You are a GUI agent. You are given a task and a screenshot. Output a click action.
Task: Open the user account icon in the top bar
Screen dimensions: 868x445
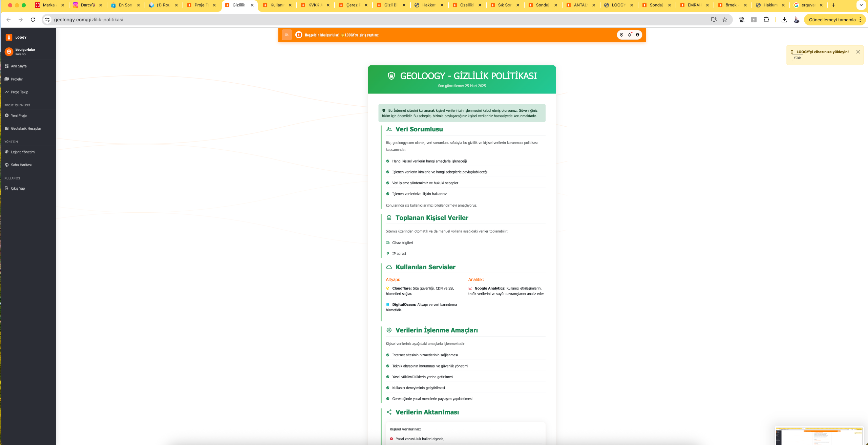tap(637, 35)
